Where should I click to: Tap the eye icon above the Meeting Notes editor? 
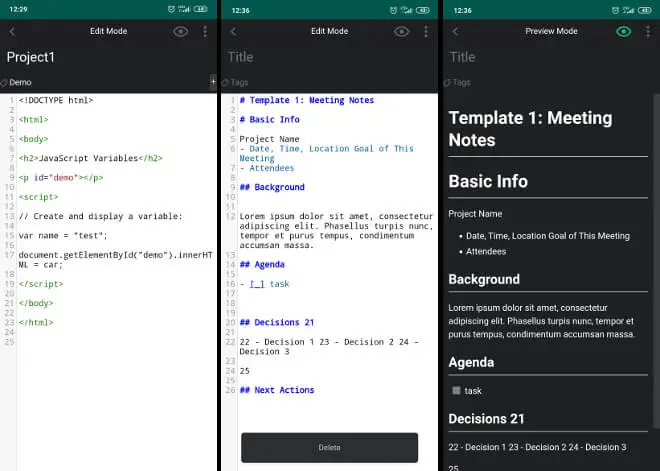click(401, 31)
